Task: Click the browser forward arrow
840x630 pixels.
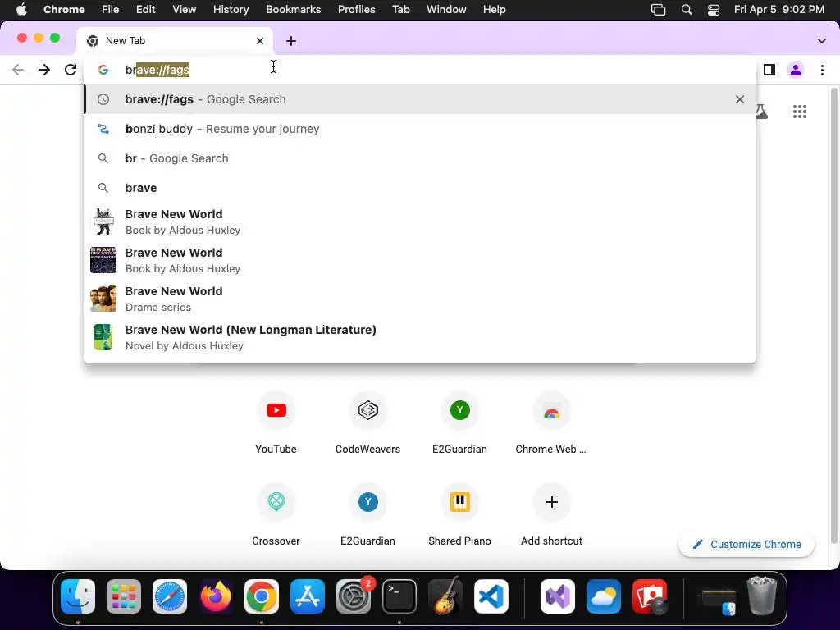Action: [x=44, y=70]
